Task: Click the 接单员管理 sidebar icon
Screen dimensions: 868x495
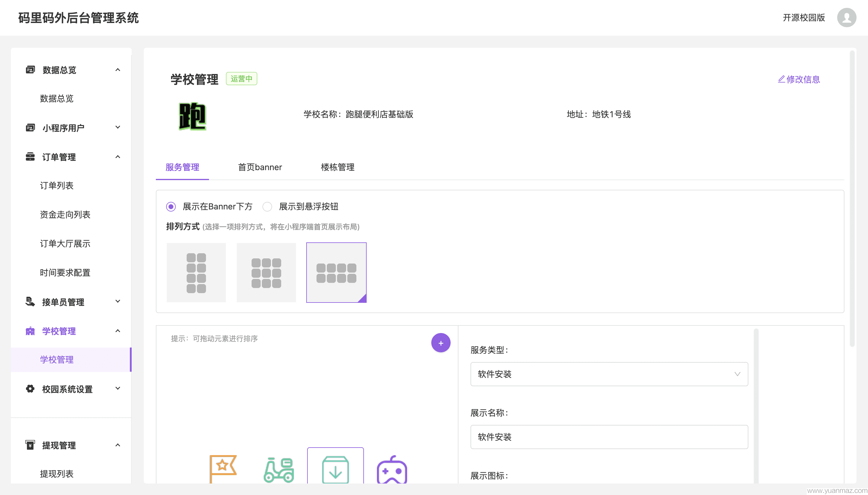Action: (30, 302)
